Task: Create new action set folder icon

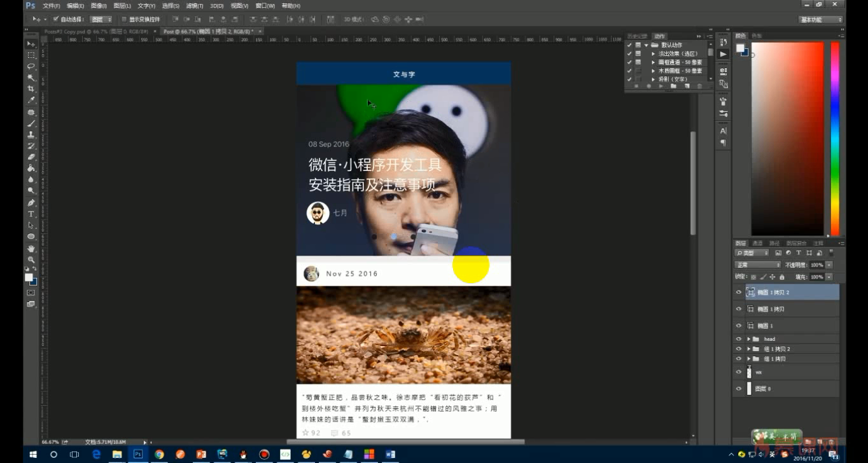Action: coord(674,86)
